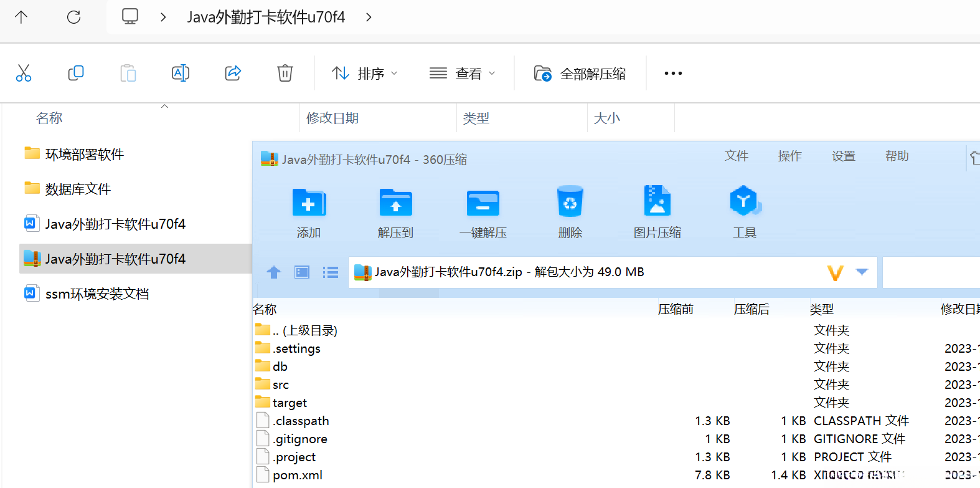Click the 7.8 KB size of pom.xml
Viewport: 980px width, 488px height.
click(x=712, y=475)
